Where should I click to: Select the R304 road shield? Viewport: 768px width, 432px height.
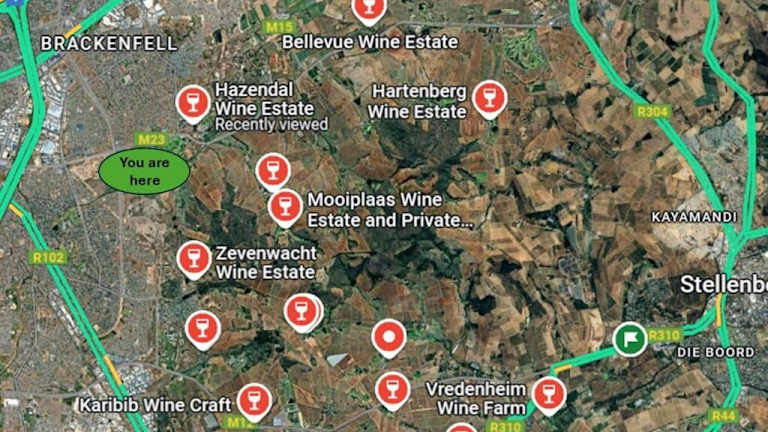tap(652, 112)
